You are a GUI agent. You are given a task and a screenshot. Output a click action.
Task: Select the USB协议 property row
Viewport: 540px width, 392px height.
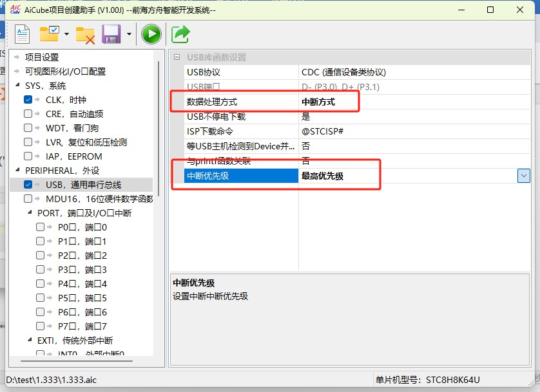click(357, 72)
